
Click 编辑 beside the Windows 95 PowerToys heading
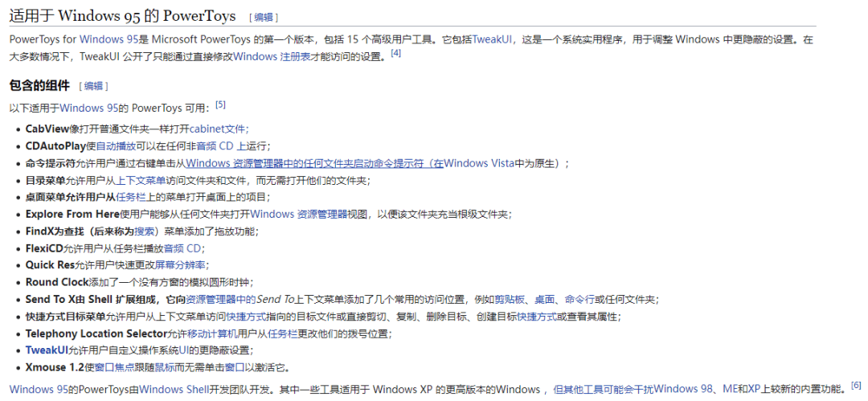click(x=264, y=17)
